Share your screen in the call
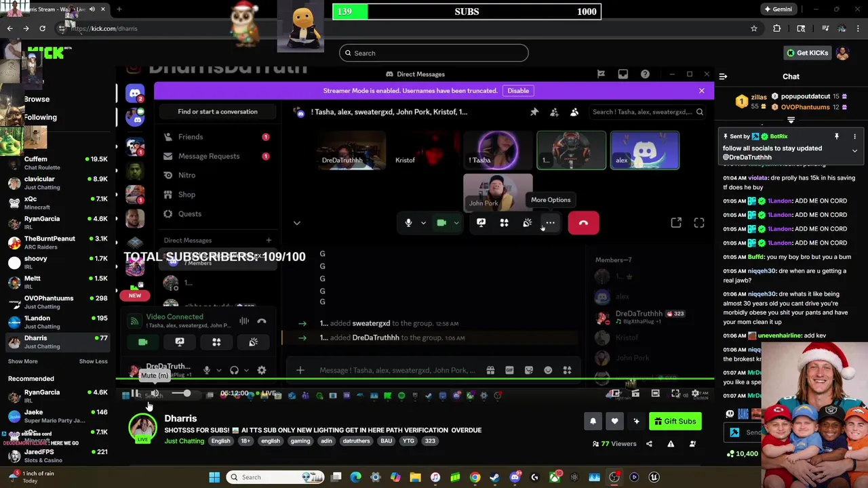The width and height of the screenshot is (868, 488). click(x=481, y=223)
